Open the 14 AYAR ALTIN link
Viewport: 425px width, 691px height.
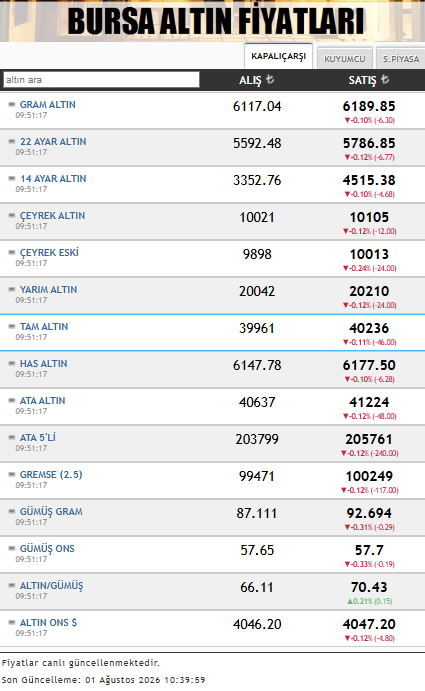tap(53, 178)
